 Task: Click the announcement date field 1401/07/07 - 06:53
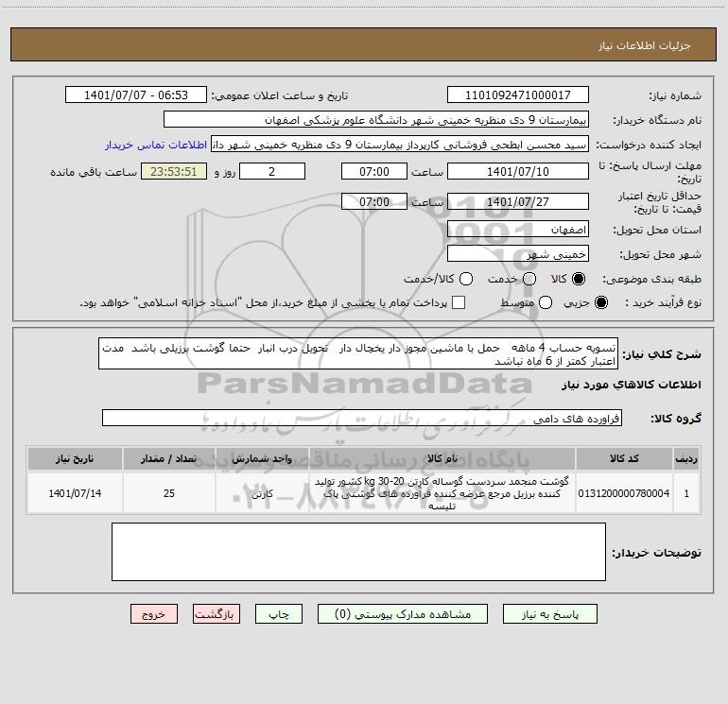pos(136,94)
